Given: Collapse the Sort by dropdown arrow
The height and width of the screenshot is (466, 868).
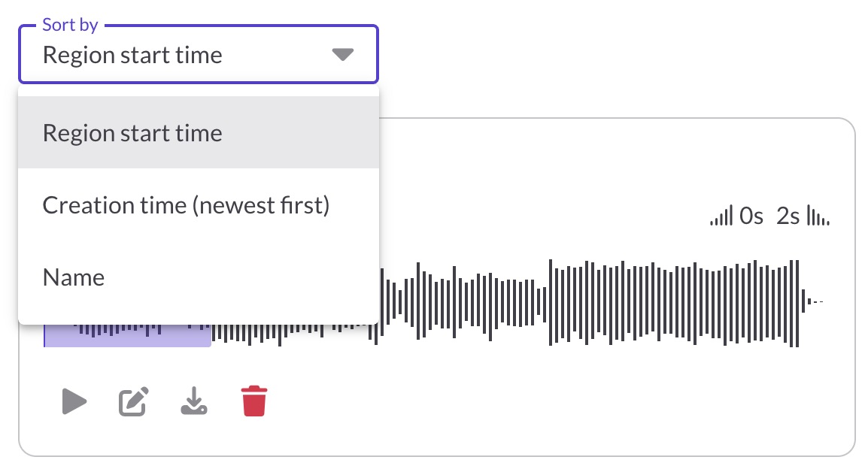Looking at the screenshot, I should coord(342,55).
